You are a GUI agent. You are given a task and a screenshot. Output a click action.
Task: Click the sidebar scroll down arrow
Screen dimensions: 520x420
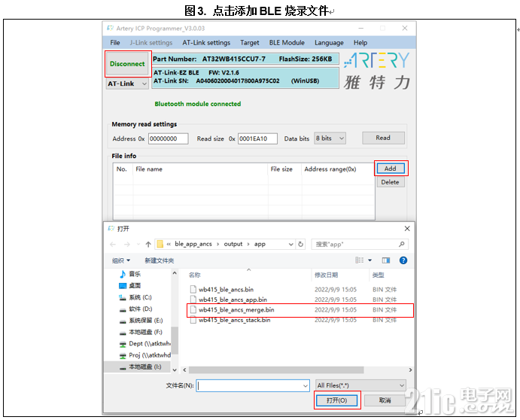[175, 370]
